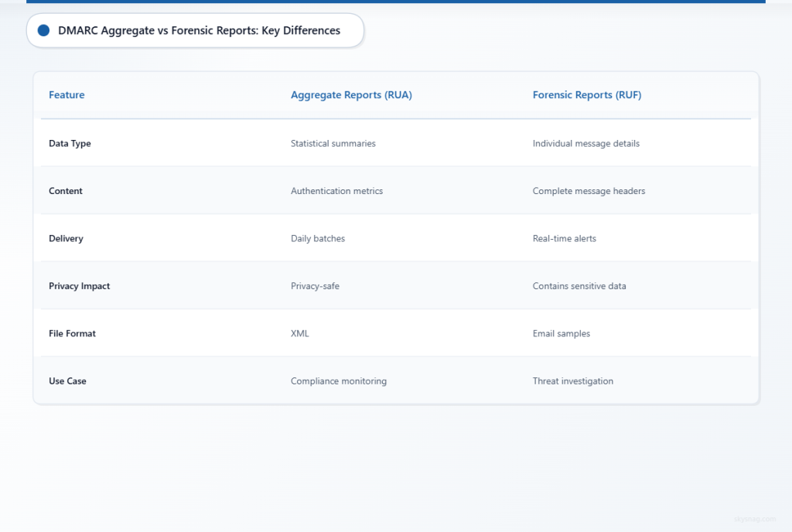Viewport: 792px width, 532px height.
Task: Select the Aggregate Reports (RUA) column header
Action: pos(351,94)
